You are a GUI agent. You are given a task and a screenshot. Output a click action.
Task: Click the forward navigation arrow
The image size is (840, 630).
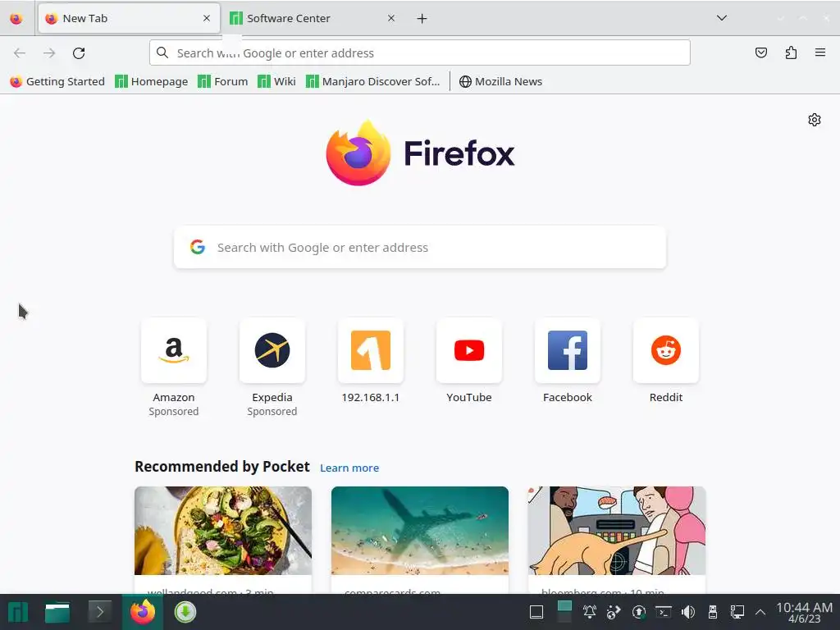[49, 53]
